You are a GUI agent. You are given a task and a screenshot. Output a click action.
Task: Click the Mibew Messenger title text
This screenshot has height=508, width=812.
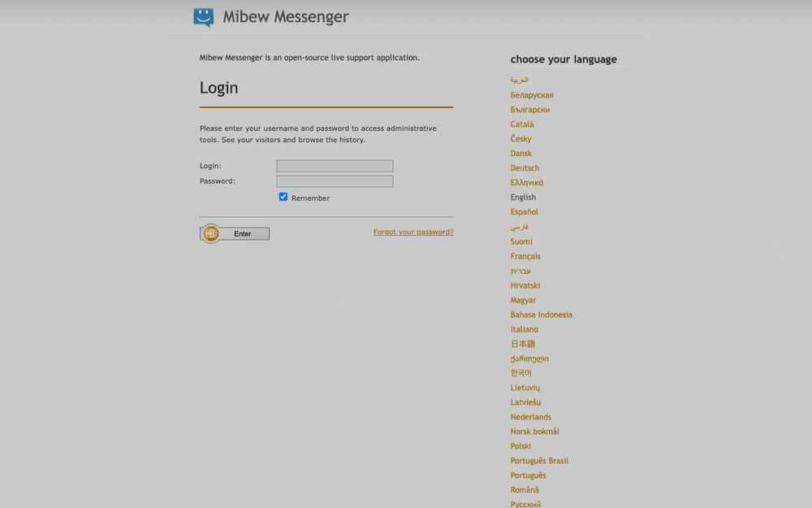pos(286,16)
